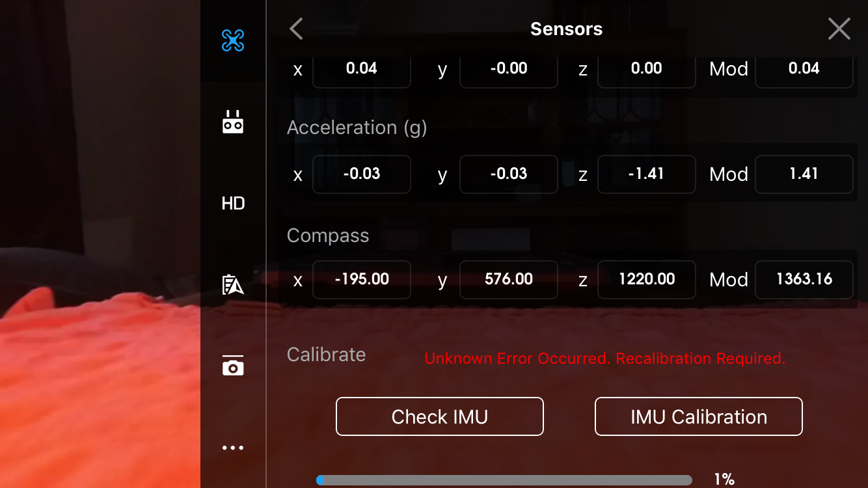Select Acceleration Mod value 1.41
The height and width of the screenshot is (488, 868).
coord(804,174)
